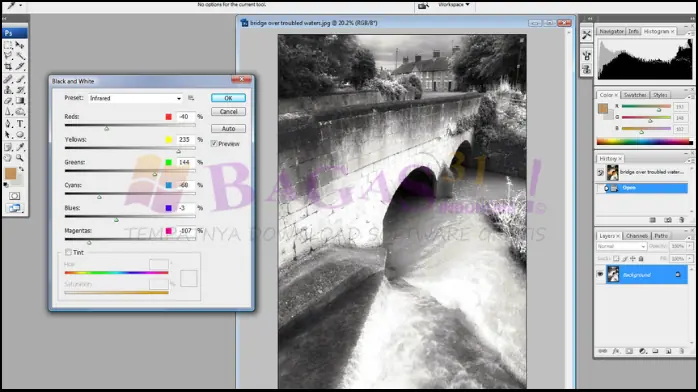
Task: Select the Blur tool
Action: (8, 111)
